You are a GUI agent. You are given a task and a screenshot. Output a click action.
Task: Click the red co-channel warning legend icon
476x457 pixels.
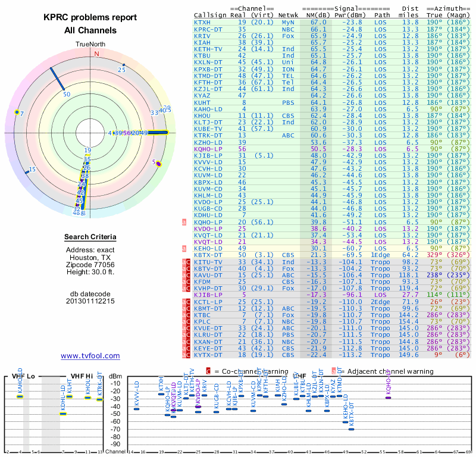(208, 371)
